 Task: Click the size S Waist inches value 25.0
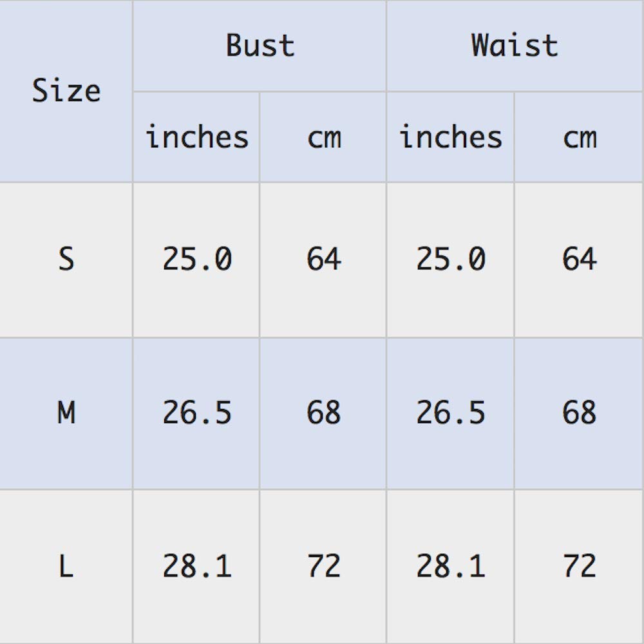pos(450,260)
